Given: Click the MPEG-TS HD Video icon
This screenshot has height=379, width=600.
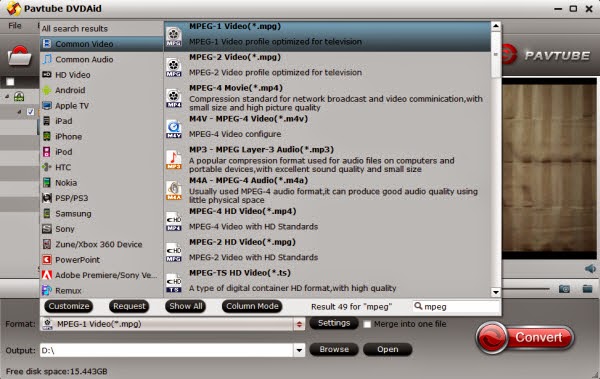Looking at the screenshot, I should click(x=174, y=283).
